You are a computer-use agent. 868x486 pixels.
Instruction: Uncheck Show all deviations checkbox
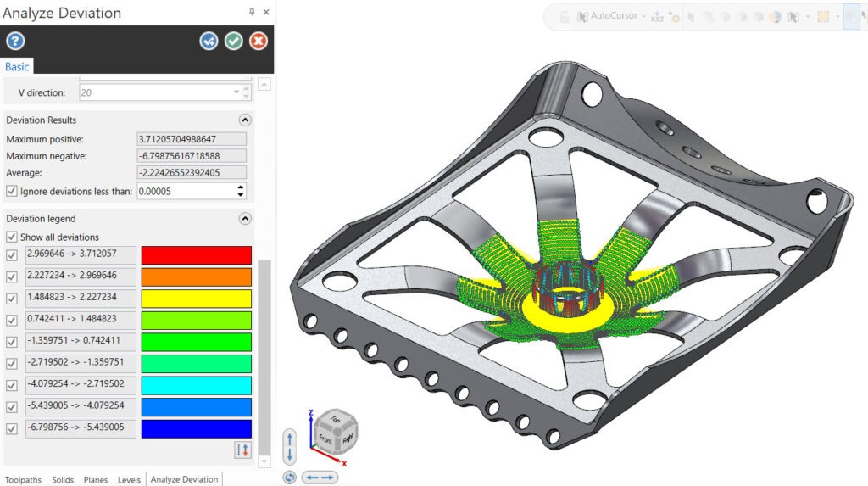pyautogui.click(x=12, y=237)
